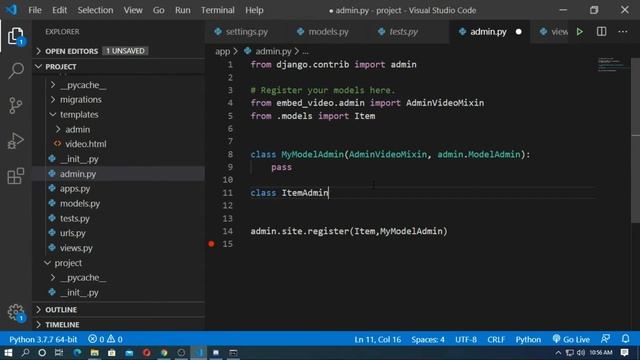Open Microsoft Edge from the taskbar
The image size is (640, 360).
coord(77,353)
